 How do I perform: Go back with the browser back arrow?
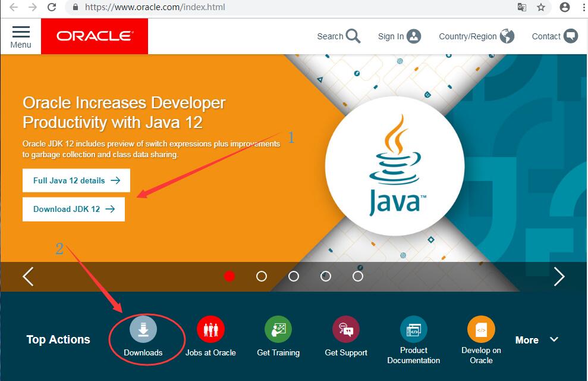point(14,7)
